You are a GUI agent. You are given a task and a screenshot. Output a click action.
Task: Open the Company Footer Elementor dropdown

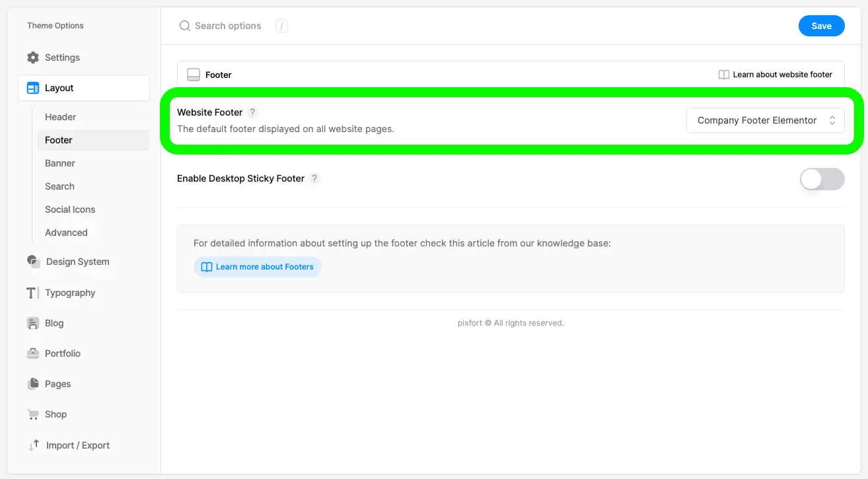(766, 120)
